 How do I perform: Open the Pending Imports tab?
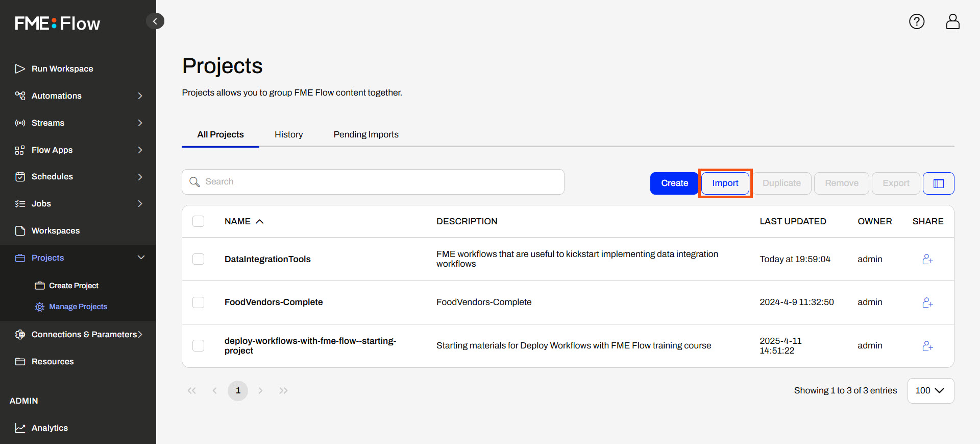coord(365,134)
